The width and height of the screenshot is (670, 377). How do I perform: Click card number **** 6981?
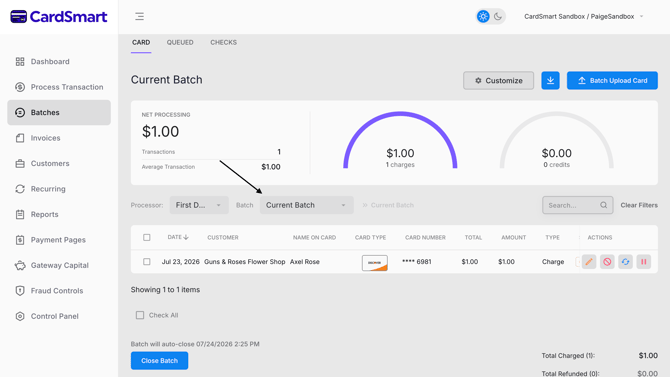(417, 262)
